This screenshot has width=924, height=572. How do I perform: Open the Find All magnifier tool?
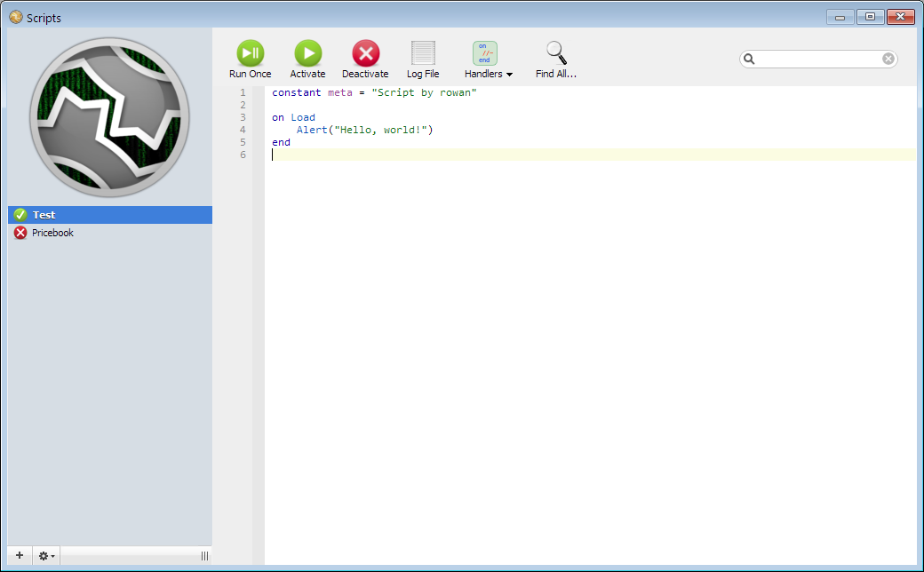556,54
